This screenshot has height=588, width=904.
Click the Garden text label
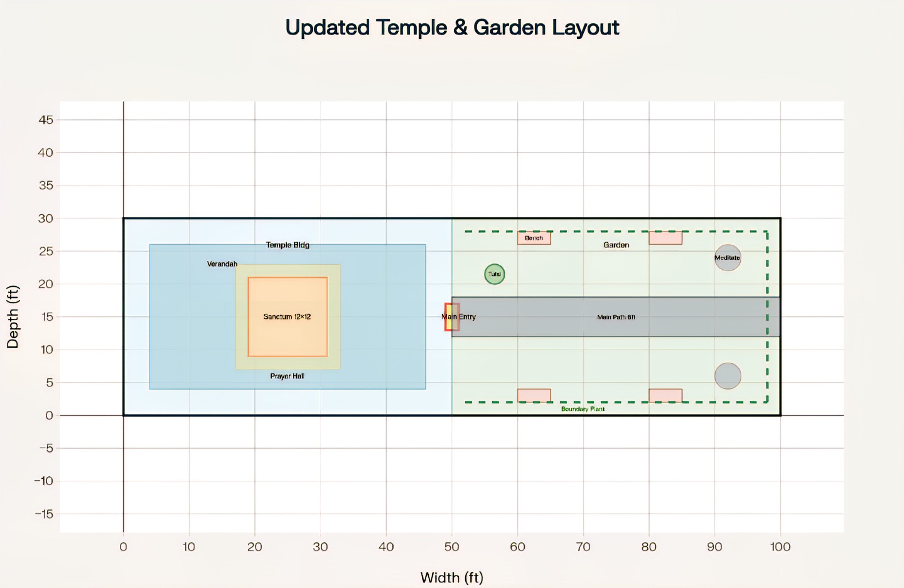tap(616, 245)
